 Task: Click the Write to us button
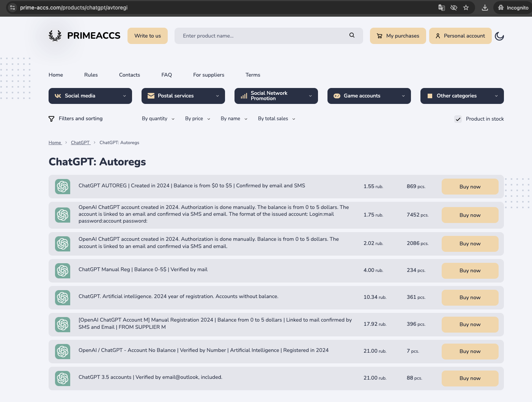(x=148, y=36)
